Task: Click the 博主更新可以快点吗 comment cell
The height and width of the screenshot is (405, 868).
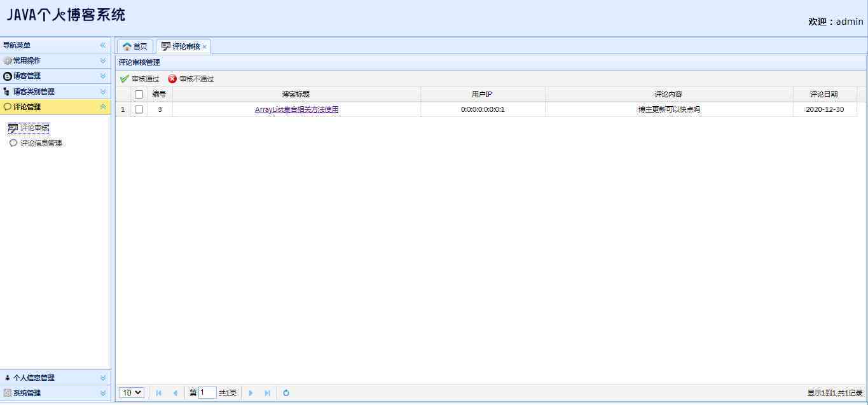Action: (x=669, y=109)
